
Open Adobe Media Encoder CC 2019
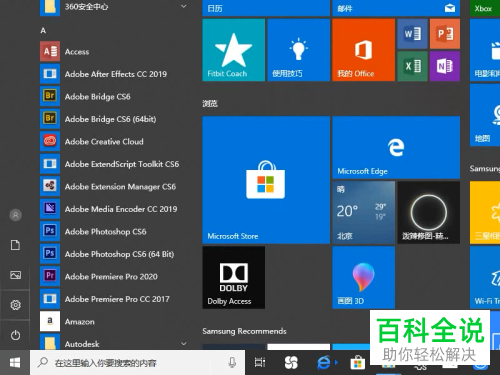pos(115,209)
